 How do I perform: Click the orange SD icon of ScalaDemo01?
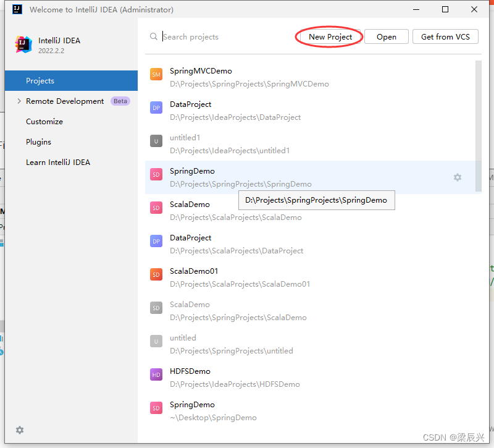click(156, 274)
